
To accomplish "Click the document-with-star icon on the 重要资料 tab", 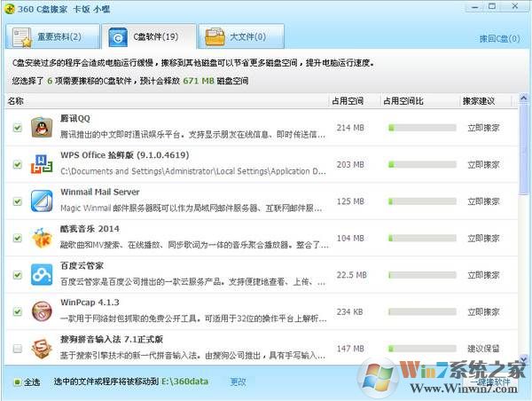I will tap(21, 37).
